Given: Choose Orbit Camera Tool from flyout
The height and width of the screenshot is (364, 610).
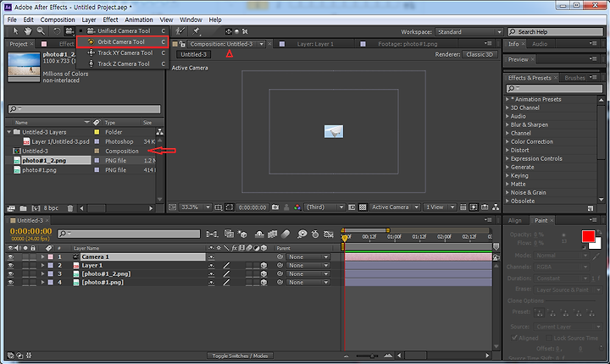Looking at the screenshot, I should click(122, 41).
